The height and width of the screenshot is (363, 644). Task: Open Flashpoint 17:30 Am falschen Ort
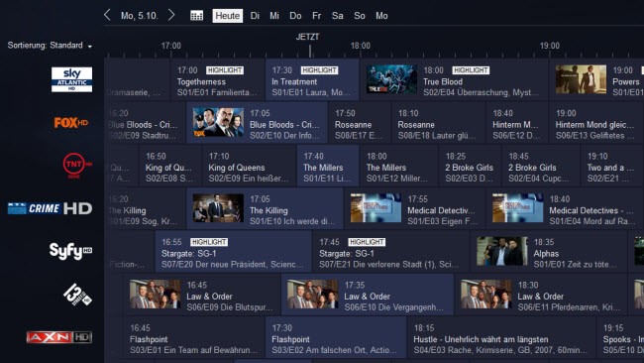point(336,338)
